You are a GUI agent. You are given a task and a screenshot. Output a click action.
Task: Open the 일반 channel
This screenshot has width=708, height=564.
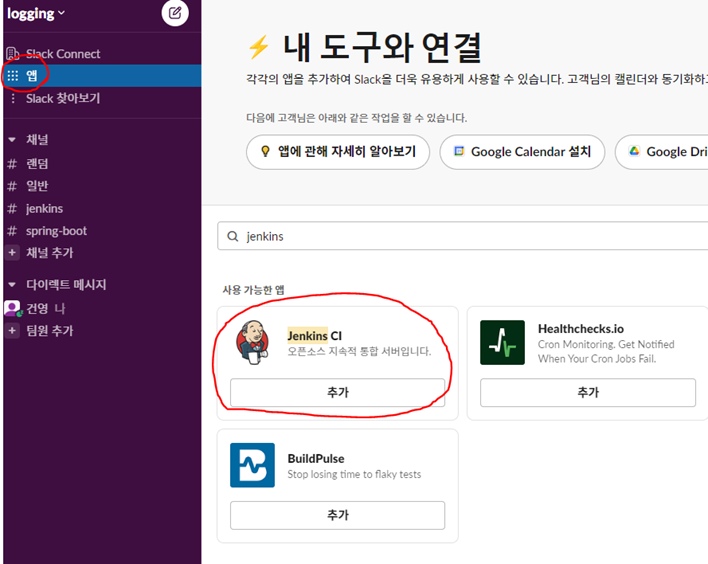102,186
